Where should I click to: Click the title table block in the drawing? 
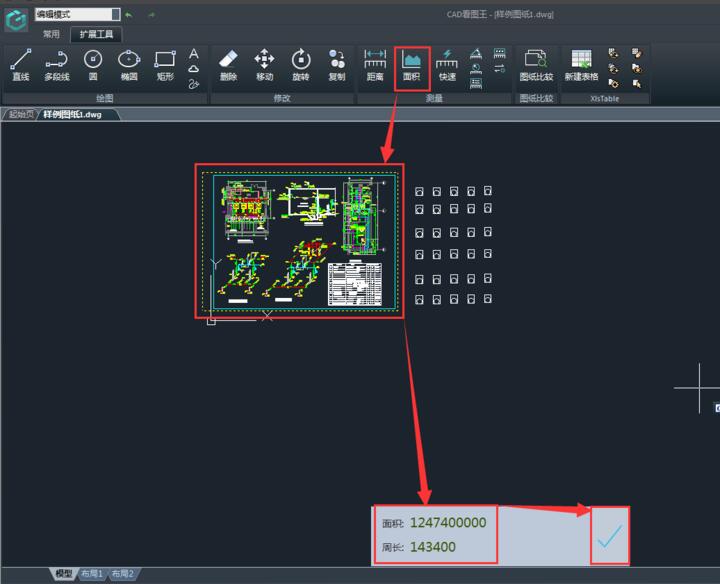(x=354, y=284)
